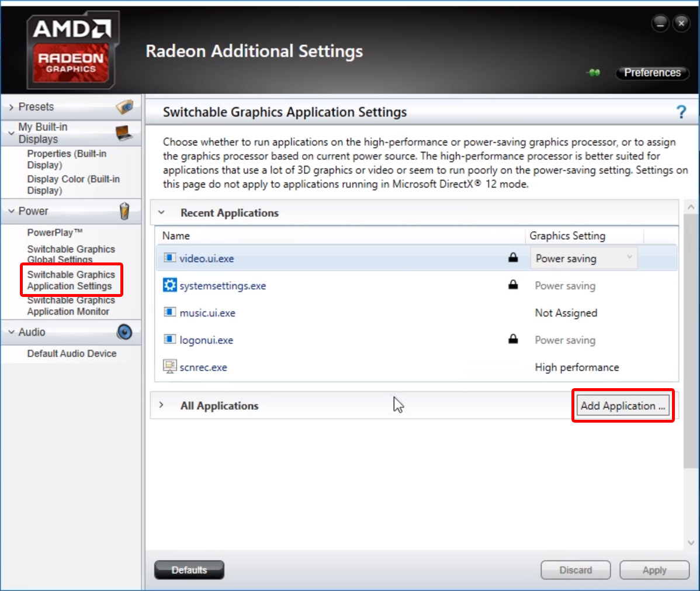Click the systemsettings.exe gear icon
700x591 pixels.
pyautogui.click(x=169, y=285)
